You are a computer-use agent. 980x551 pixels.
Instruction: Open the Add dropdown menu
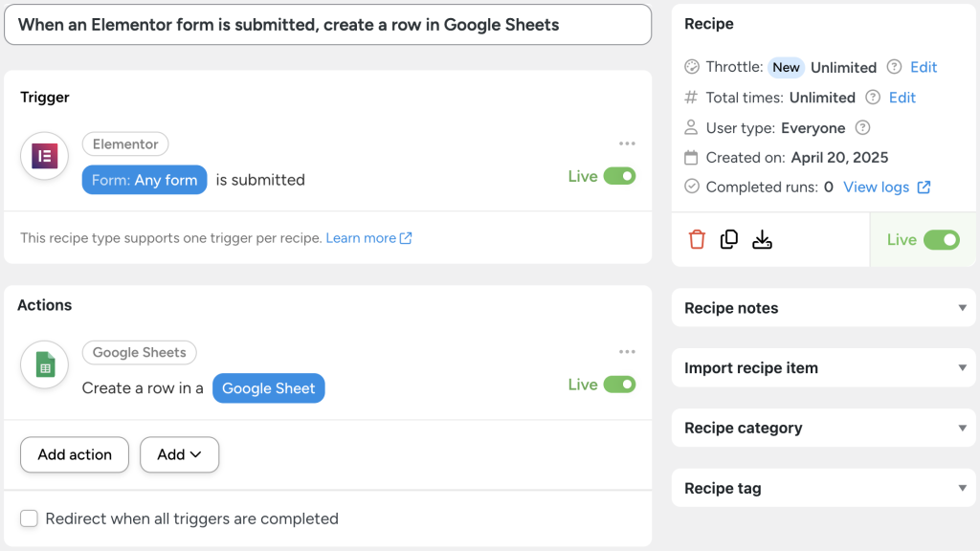point(179,454)
